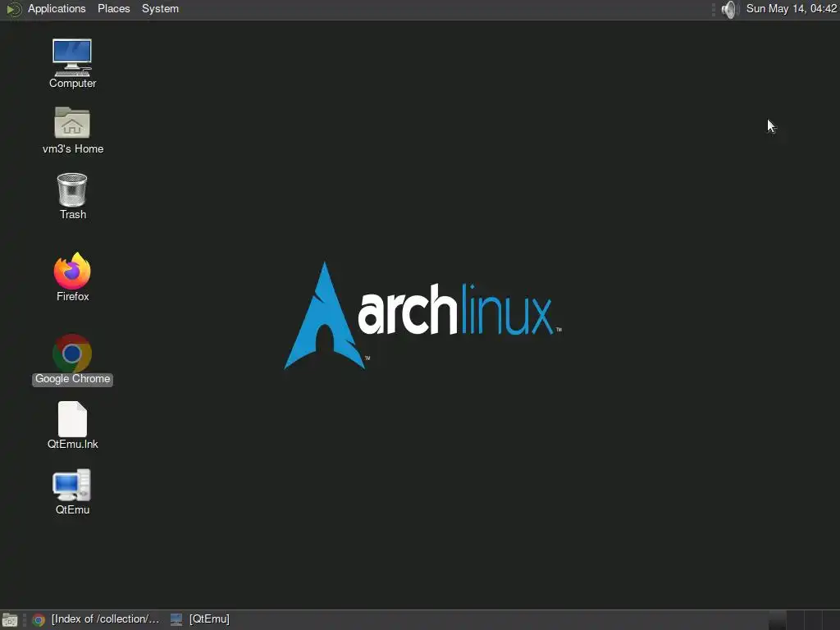Click the show desktop icon in bottom panel
This screenshot has height=630, width=840.
tap(10, 620)
